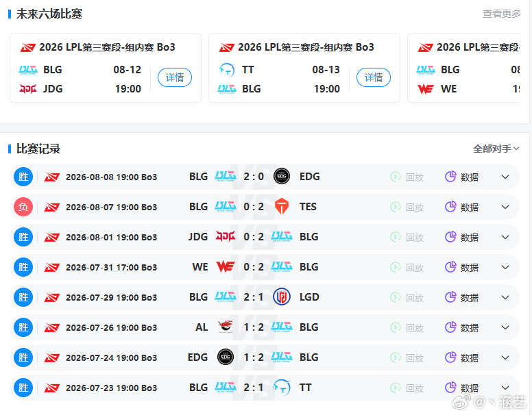Expand the BLG vs EDG 08-08 match row
This screenshot has width=532, height=415.
coord(505,177)
